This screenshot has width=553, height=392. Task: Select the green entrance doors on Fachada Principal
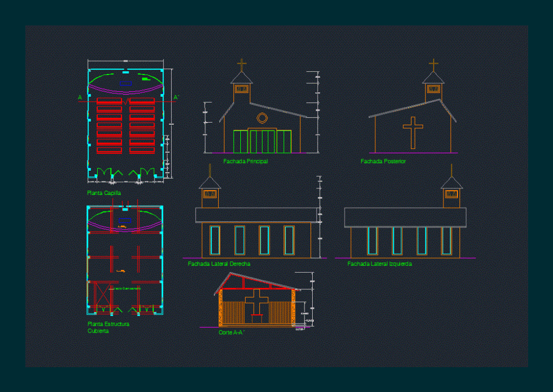pyautogui.click(x=262, y=141)
